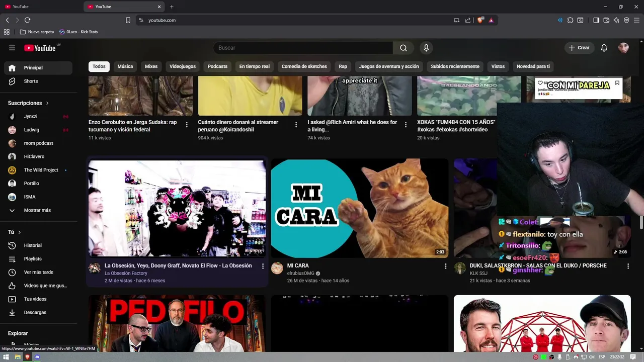Viewport: 644px width, 362px height.
Task: Open I asked @Rich Amiri video title
Action: point(352,126)
